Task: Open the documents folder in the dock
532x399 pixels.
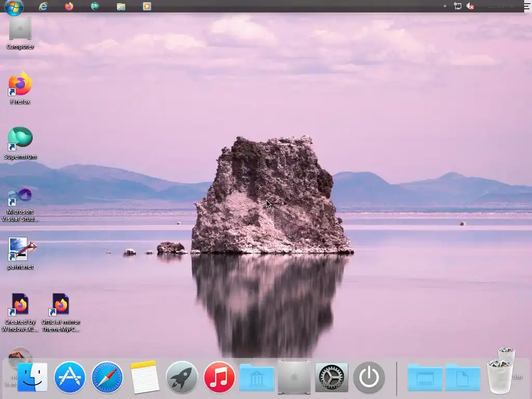Action: coord(462,378)
